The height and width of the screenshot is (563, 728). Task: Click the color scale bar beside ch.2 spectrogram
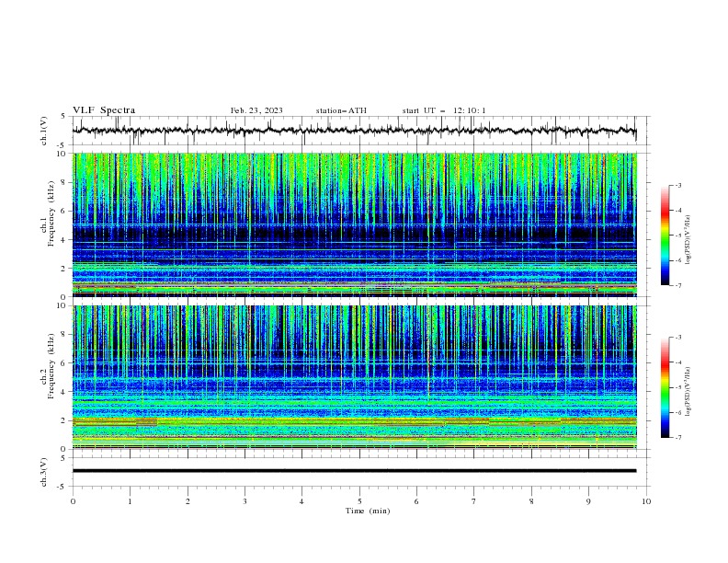point(665,387)
